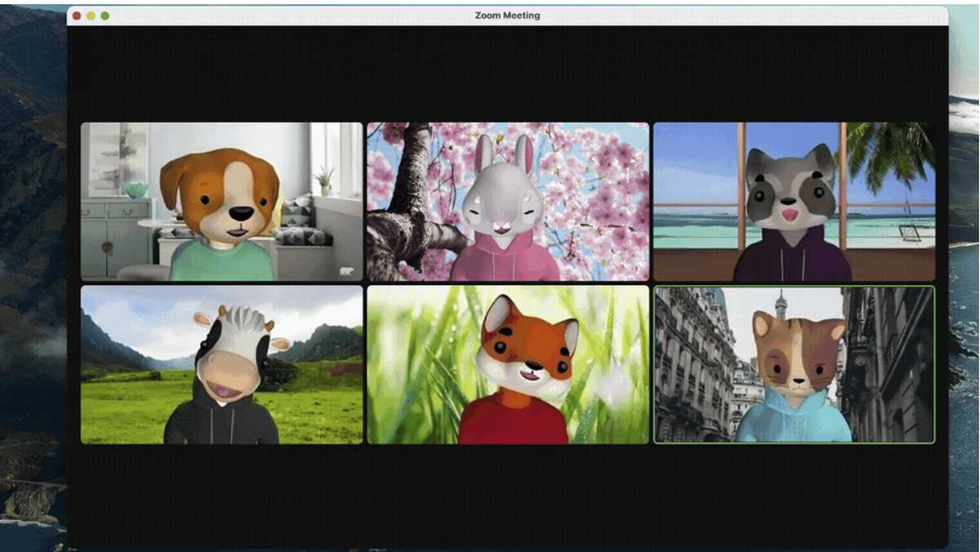Click the black area below the video grid
Screen dimensions: 980x552
506,490
